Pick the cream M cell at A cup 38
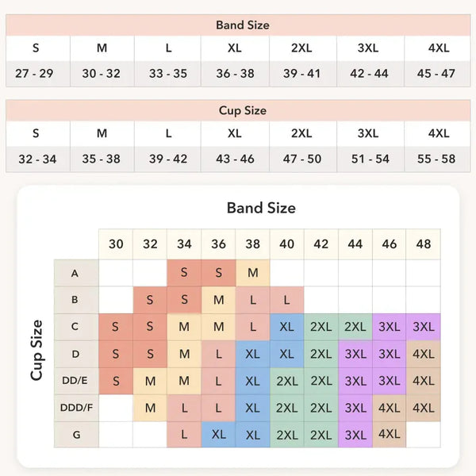Viewport: 476px width, 476px height. click(x=252, y=273)
